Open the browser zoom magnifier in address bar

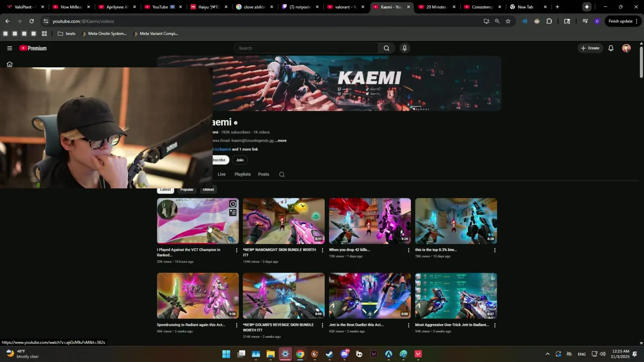point(497,21)
